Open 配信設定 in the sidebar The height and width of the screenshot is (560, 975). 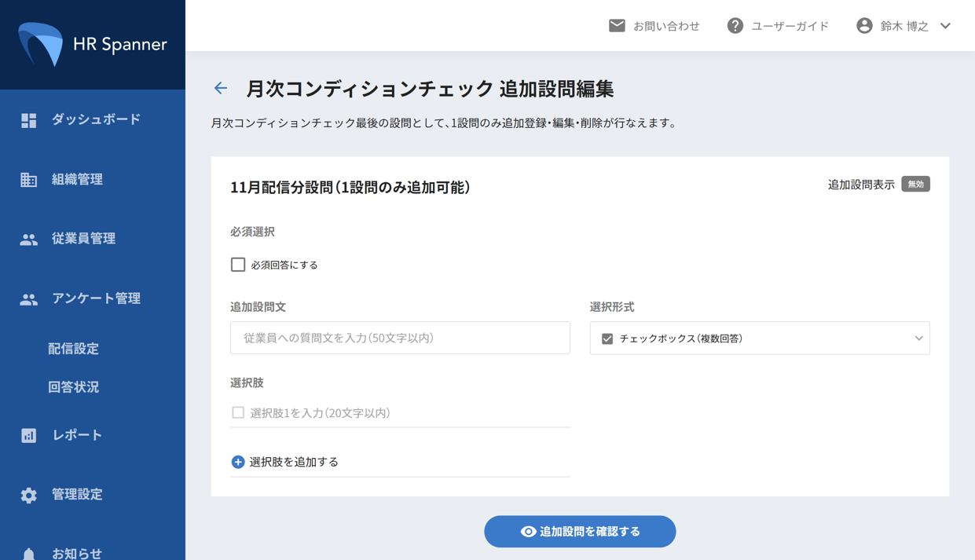tap(73, 349)
